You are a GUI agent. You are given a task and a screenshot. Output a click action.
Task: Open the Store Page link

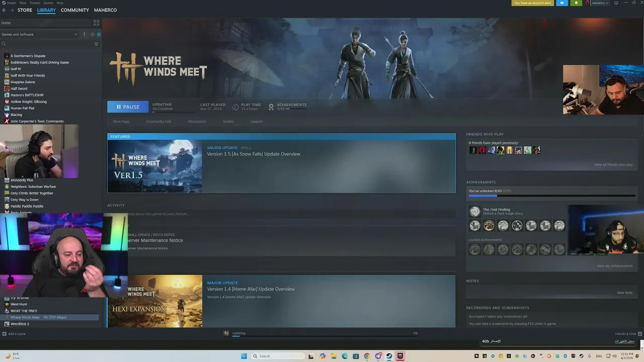[x=121, y=121]
